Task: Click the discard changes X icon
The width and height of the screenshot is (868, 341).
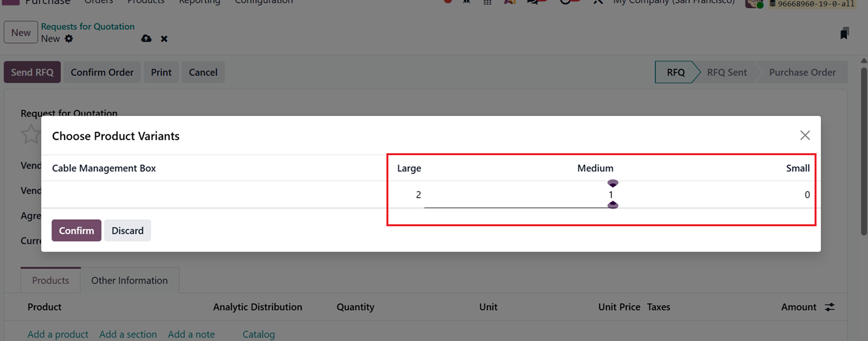Action: (x=164, y=39)
